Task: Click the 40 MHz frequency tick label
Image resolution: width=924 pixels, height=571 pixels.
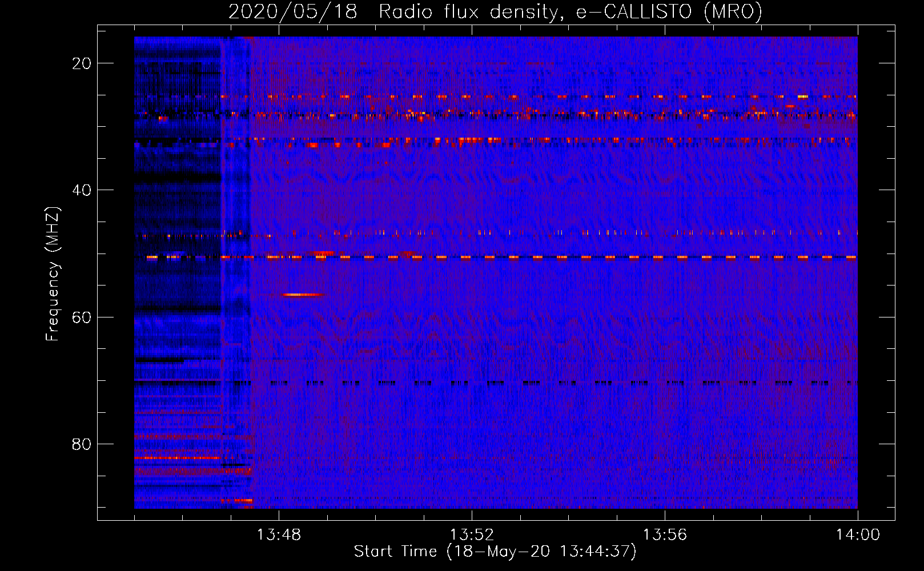Action: coord(82,190)
